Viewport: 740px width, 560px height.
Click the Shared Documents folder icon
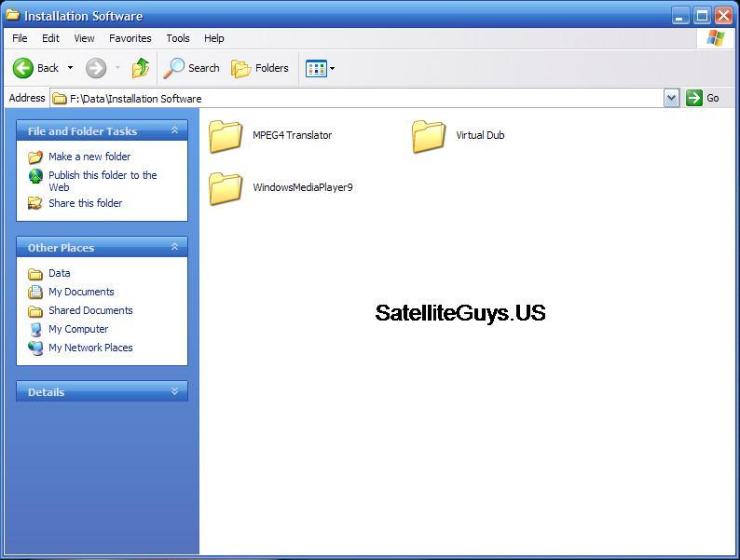(x=34, y=311)
